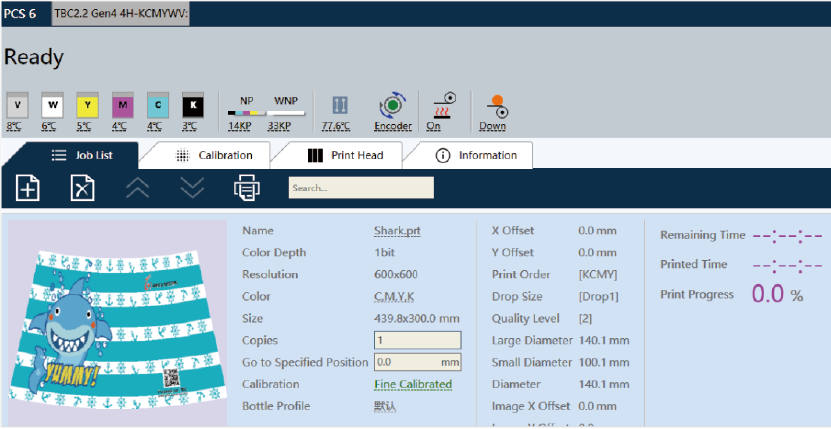
Task: Toggle the heater On icon
Action: 441,106
